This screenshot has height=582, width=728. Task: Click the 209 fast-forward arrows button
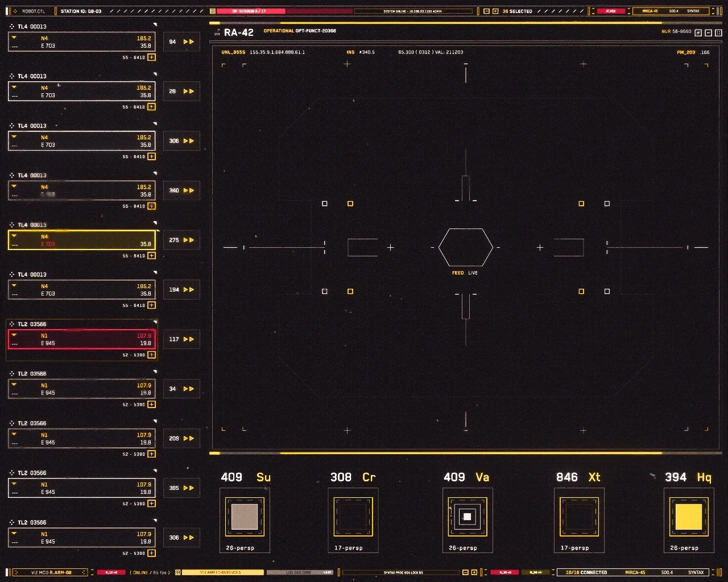182,438
